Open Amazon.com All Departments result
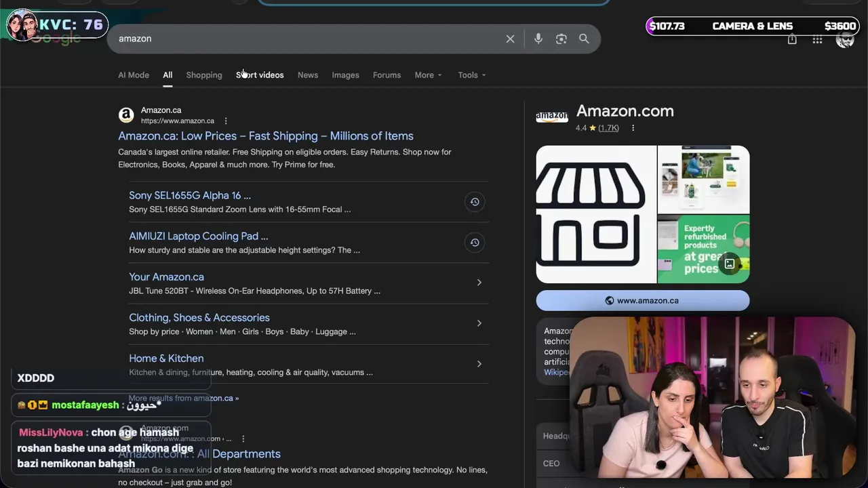The width and height of the screenshot is (868, 488). [x=199, y=454]
